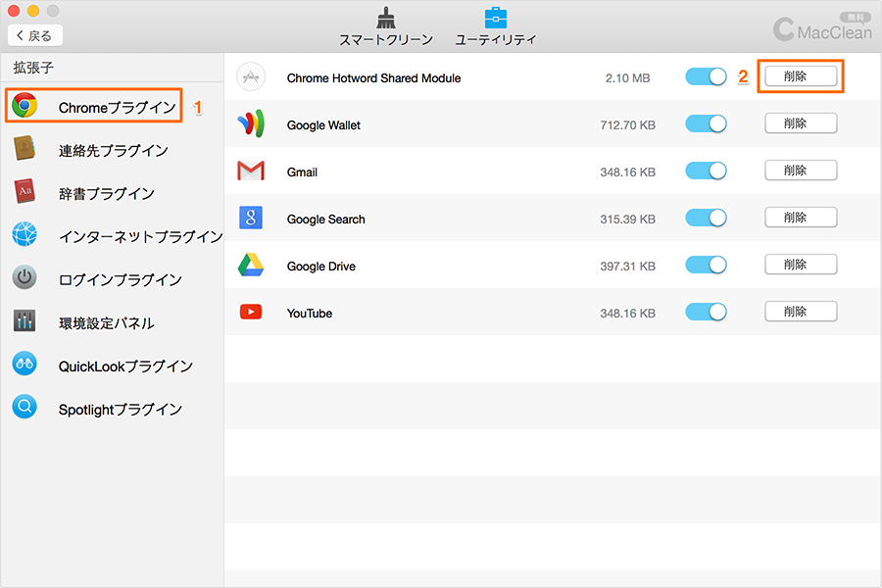Click the MacClean logo

click(x=822, y=30)
